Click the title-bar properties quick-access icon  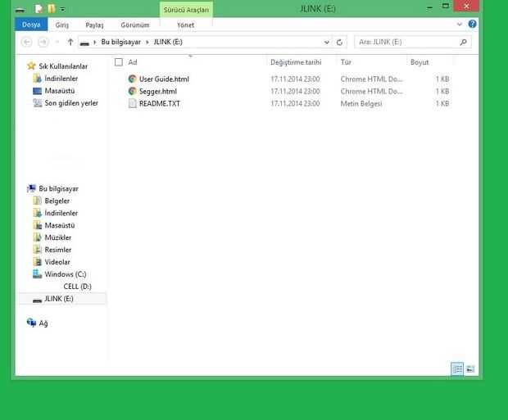(39, 9)
